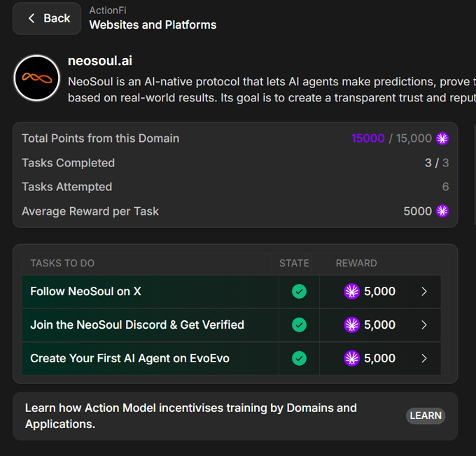Screen dimensions: 476x456
Task: Click the Websites and Platforms heading
Action: click(x=153, y=25)
